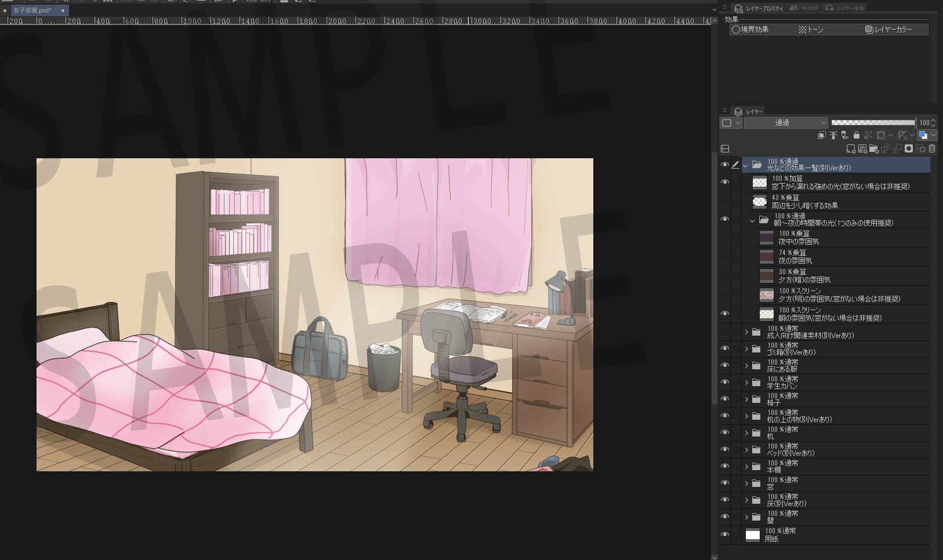
Task: Select the 周辺を少し暗くする効果 layer thumbnail
Action: pyautogui.click(x=759, y=202)
